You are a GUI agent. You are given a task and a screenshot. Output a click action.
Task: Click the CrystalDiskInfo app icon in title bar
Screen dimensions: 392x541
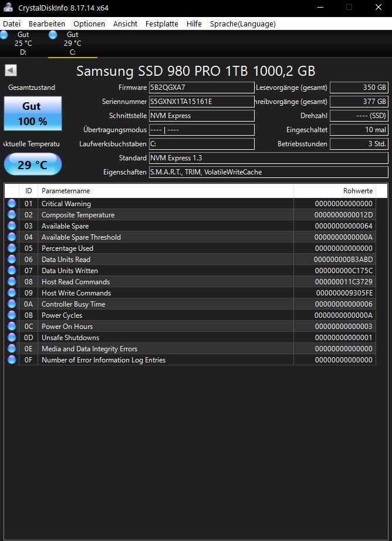(x=8, y=7)
